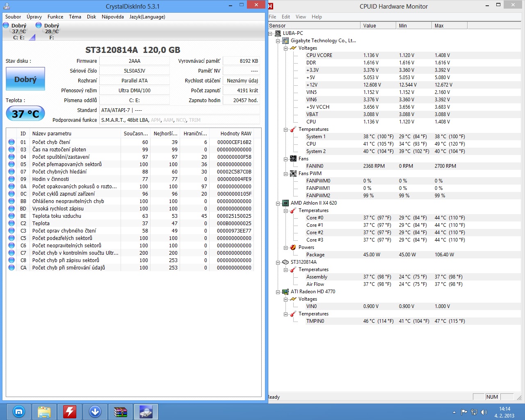Click Value column header in HWMonitor

pyautogui.click(x=379, y=25)
